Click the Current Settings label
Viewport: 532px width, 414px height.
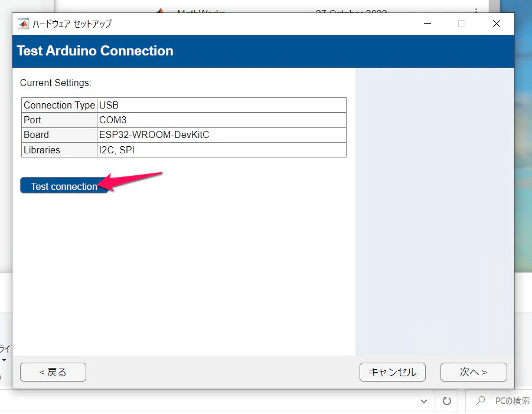point(56,83)
